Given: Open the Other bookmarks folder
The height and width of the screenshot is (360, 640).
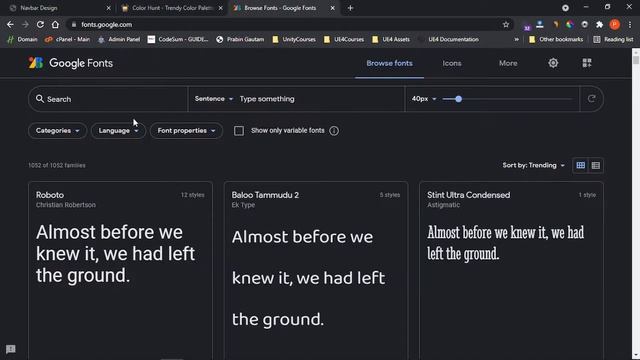Looking at the screenshot, I should [556, 39].
